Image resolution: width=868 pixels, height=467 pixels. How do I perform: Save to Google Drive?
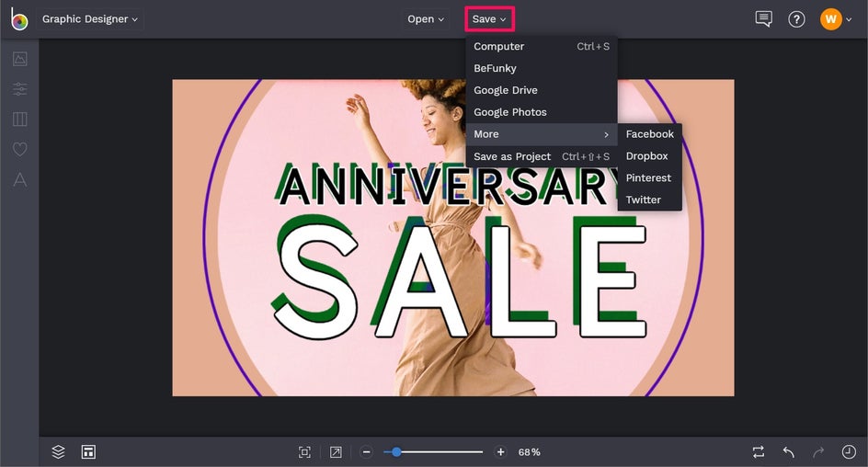542,90
